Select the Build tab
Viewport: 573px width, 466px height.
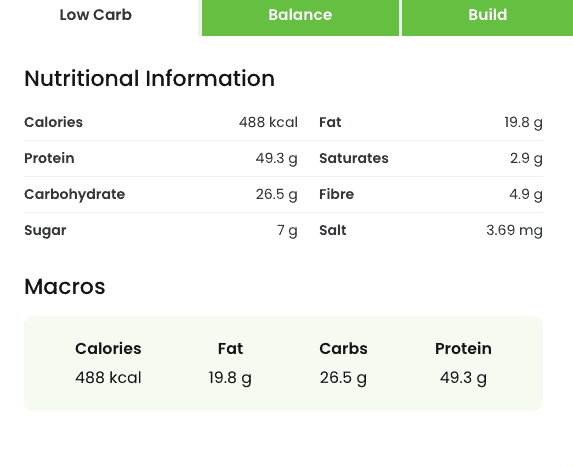click(x=487, y=15)
